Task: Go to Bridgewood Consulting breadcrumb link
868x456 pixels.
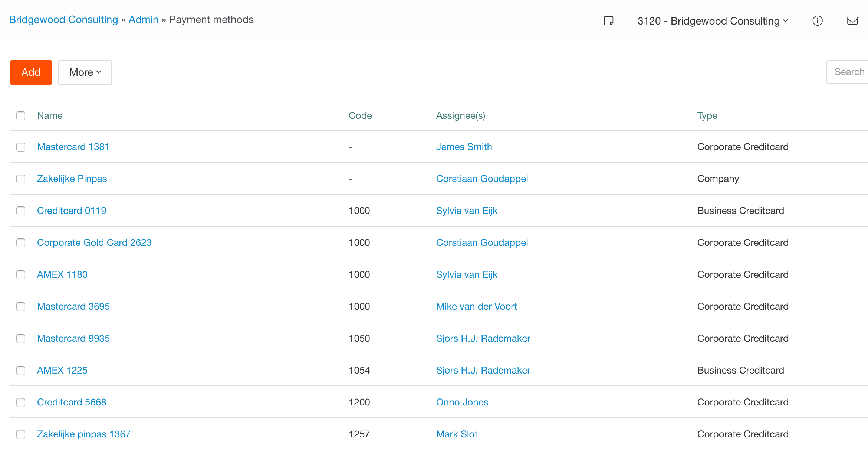Action: click(x=63, y=20)
